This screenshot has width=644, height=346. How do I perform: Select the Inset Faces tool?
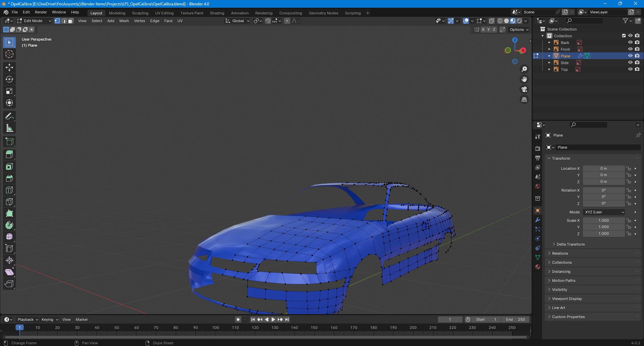tap(9, 166)
